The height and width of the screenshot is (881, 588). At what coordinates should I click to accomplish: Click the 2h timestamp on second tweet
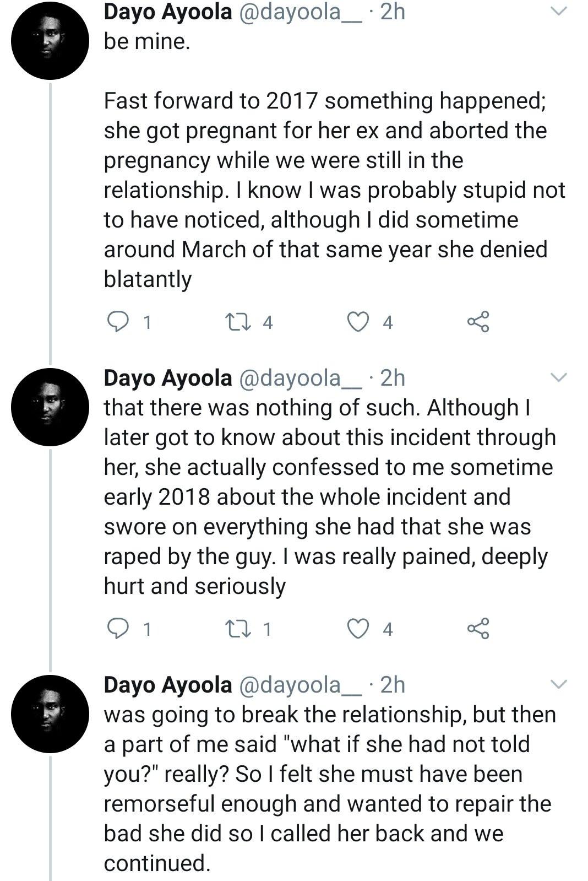point(393,378)
